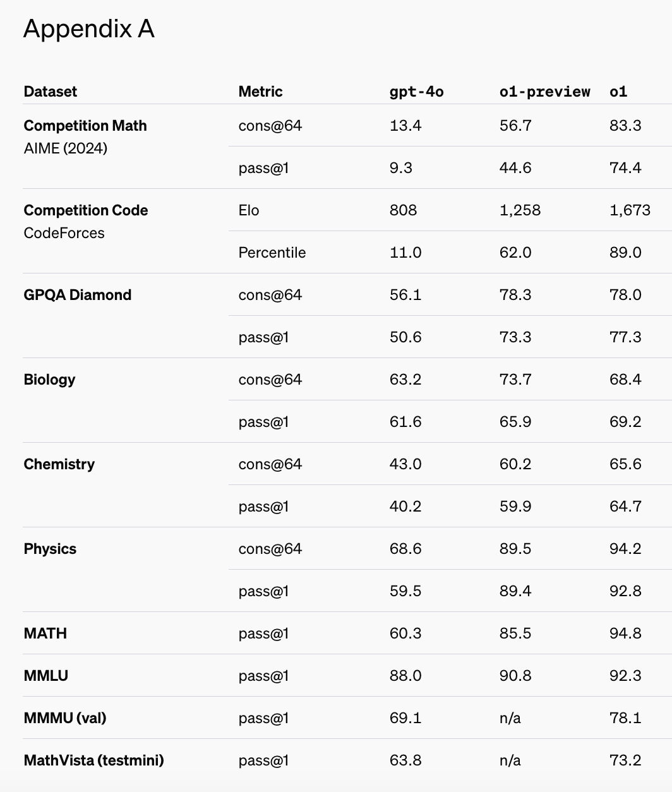Click the Percentile metric cell
Image resolution: width=672 pixels, height=792 pixels.
[x=272, y=253]
